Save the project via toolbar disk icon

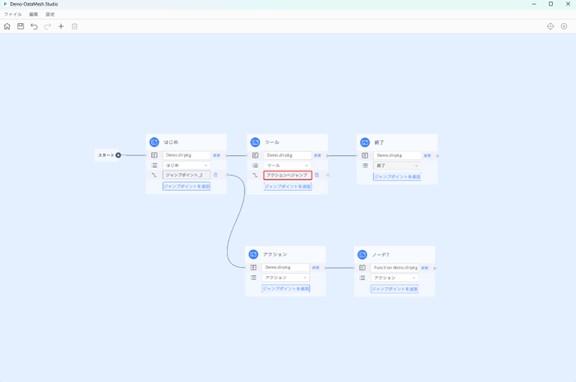pos(21,26)
